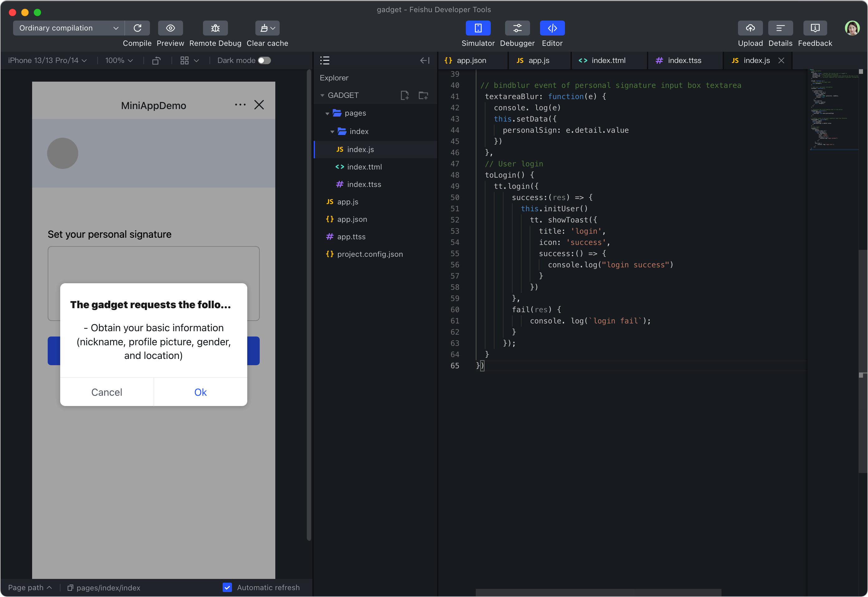The width and height of the screenshot is (868, 597).
Task: Uncheck the Automatic refresh checkbox
Action: pos(227,587)
